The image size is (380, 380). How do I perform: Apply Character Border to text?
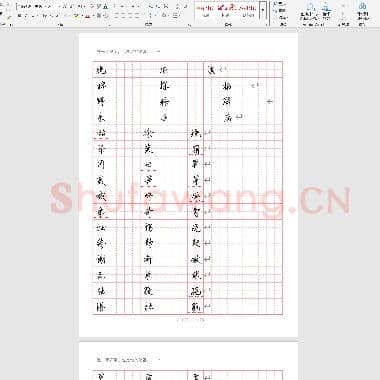tap(105, 6)
